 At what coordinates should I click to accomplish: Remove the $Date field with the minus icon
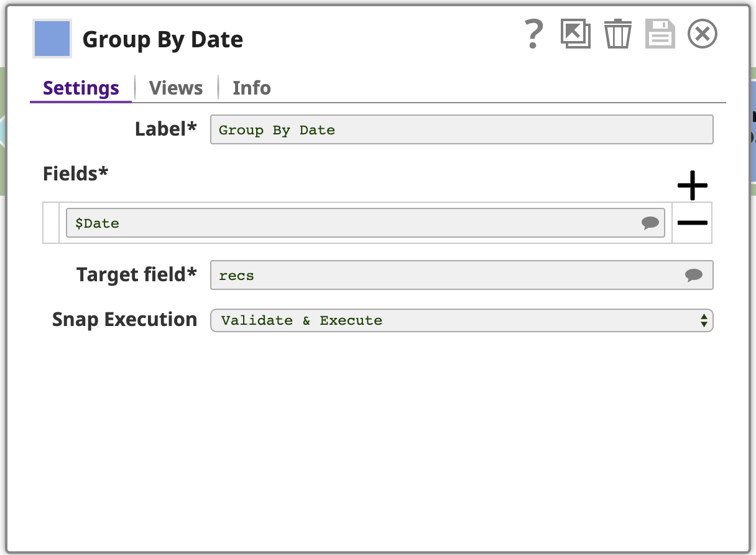tap(693, 223)
